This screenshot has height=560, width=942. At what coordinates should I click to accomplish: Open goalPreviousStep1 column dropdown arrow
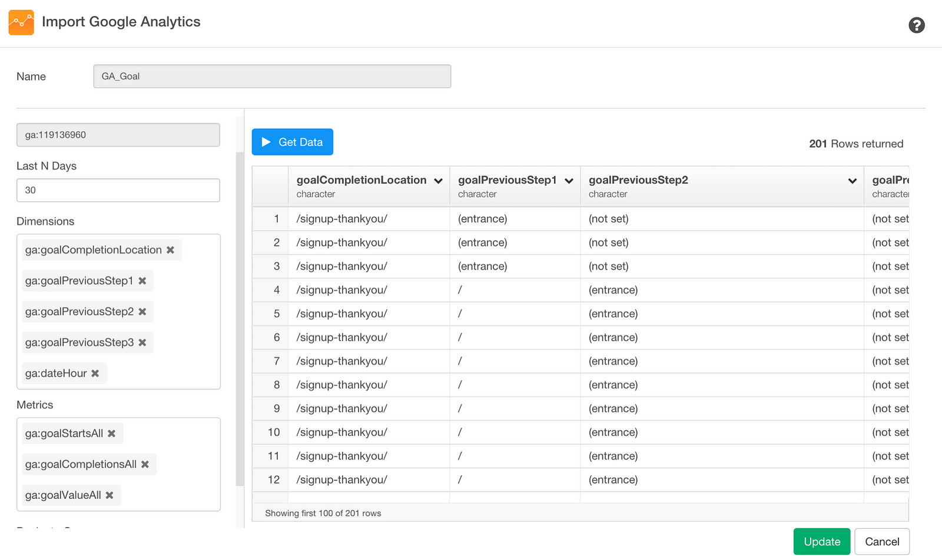[x=569, y=181]
